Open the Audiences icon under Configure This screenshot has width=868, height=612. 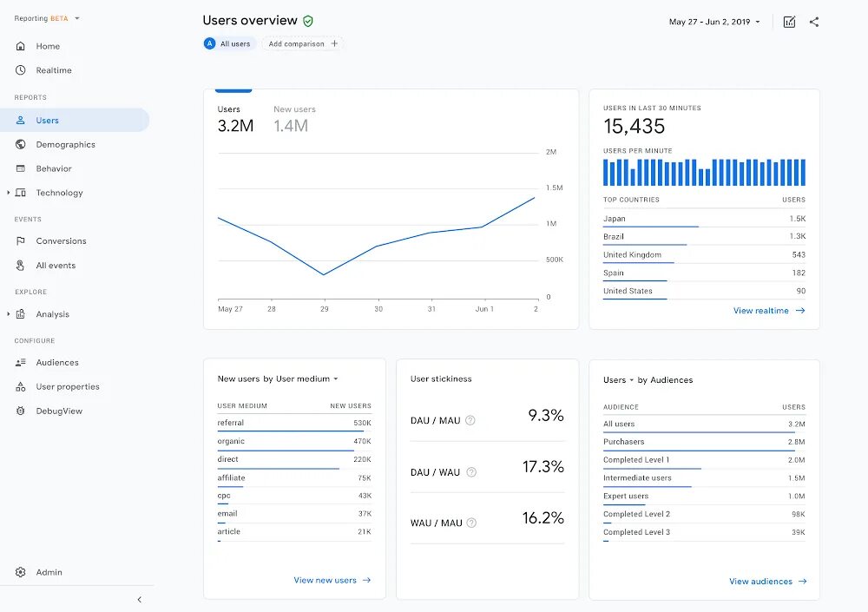pyautogui.click(x=19, y=362)
